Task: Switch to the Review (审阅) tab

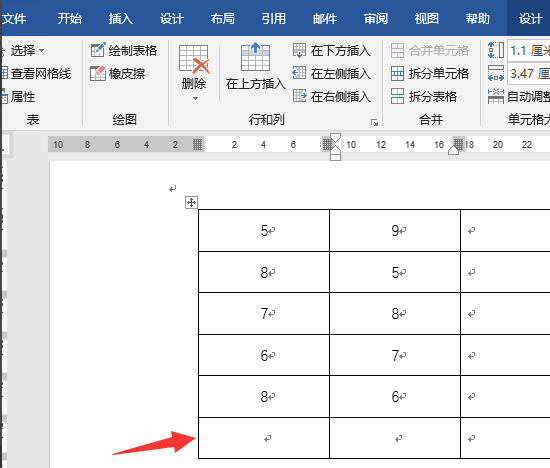Action: coord(376,18)
